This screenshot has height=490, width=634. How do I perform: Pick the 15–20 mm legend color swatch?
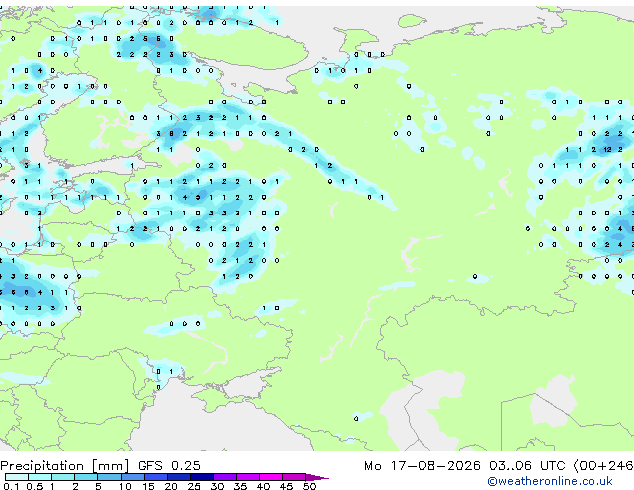coord(156,477)
